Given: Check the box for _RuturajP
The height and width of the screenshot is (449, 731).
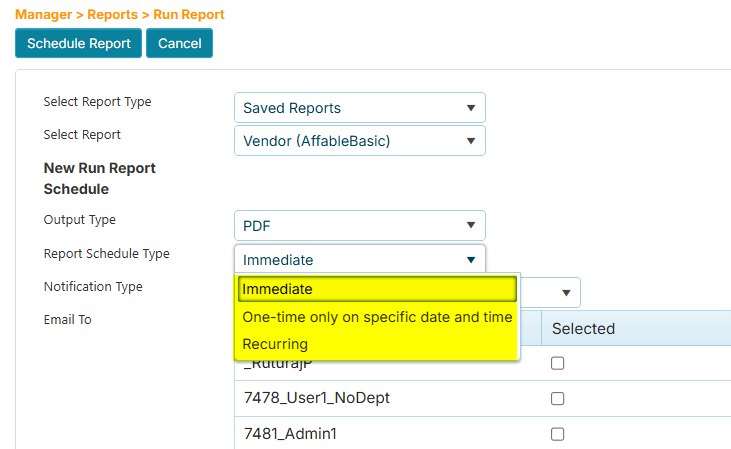Looking at the screenshot, I should click(558, 364).
